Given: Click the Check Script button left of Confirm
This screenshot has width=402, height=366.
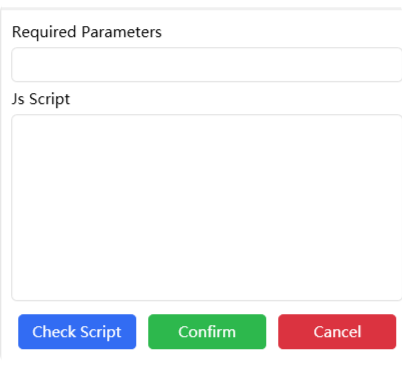Looking at the screenshot, I should 77,332.
